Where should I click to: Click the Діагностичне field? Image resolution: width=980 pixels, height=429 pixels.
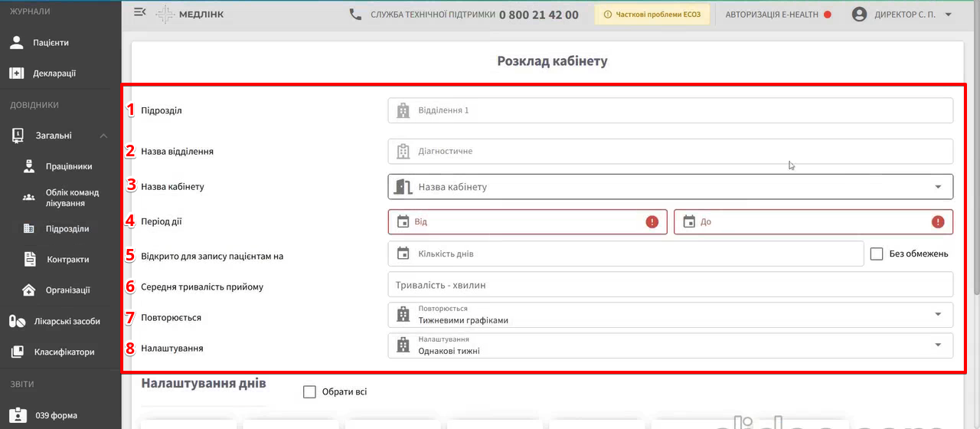pos(671,151)
